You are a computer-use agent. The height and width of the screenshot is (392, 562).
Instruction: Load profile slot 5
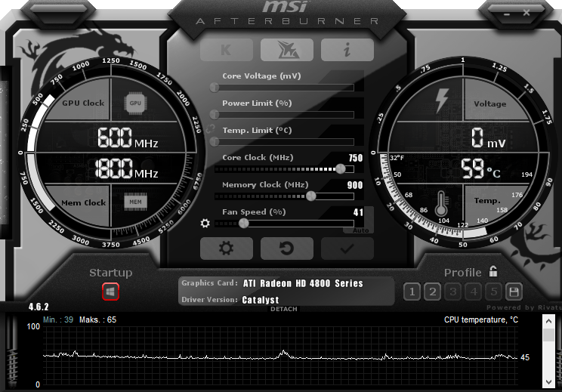point(494,292)
